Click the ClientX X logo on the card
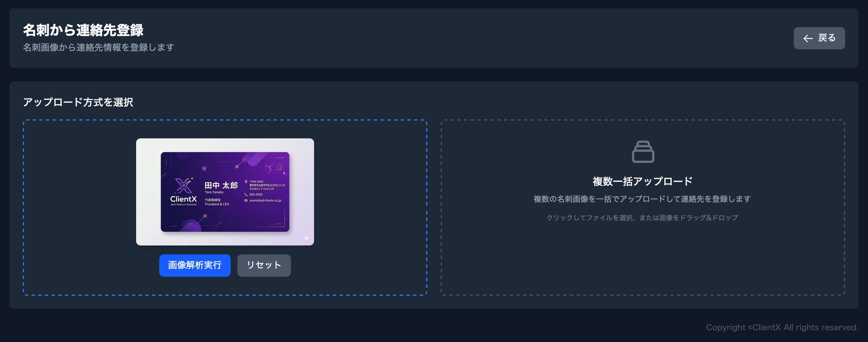 pyautogui.click(x=183, y=186)
